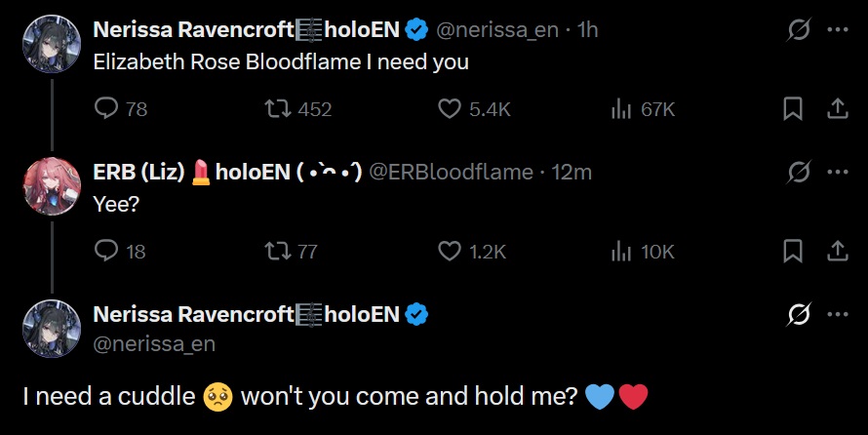Viewport: 868px width, 435px height.
Task: Bookmark ERB's 'Yee?' tweet
Action: (793, 252)
